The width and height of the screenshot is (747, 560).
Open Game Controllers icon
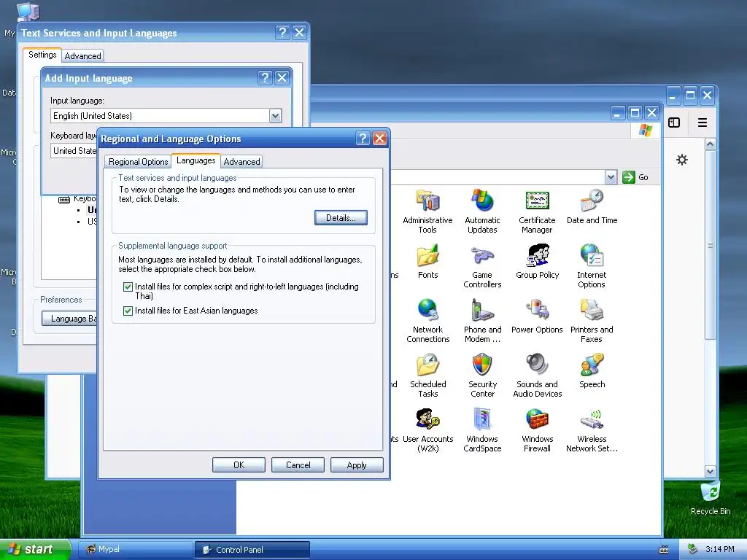point(482,255)
